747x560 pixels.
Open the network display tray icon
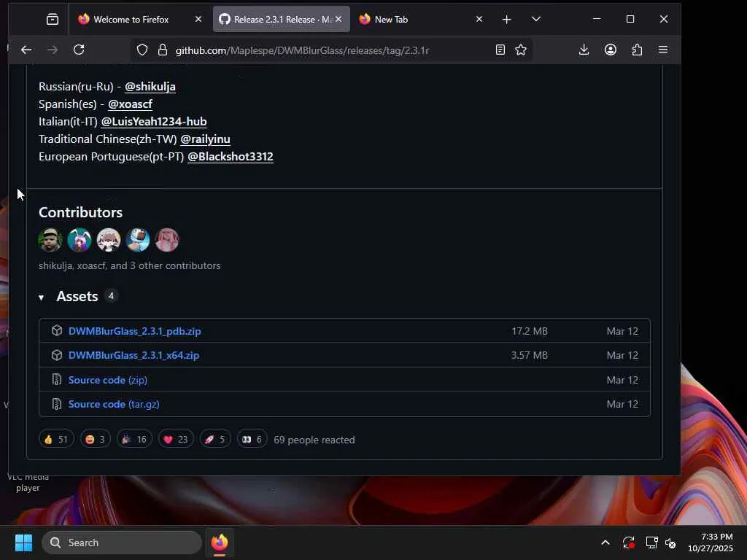coord(651,542)
